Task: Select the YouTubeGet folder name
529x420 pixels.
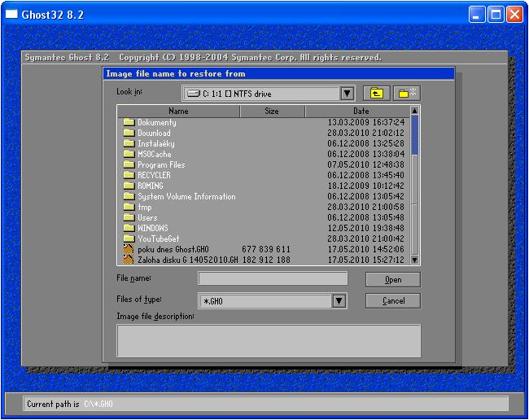Action: (x=159, y=238)
